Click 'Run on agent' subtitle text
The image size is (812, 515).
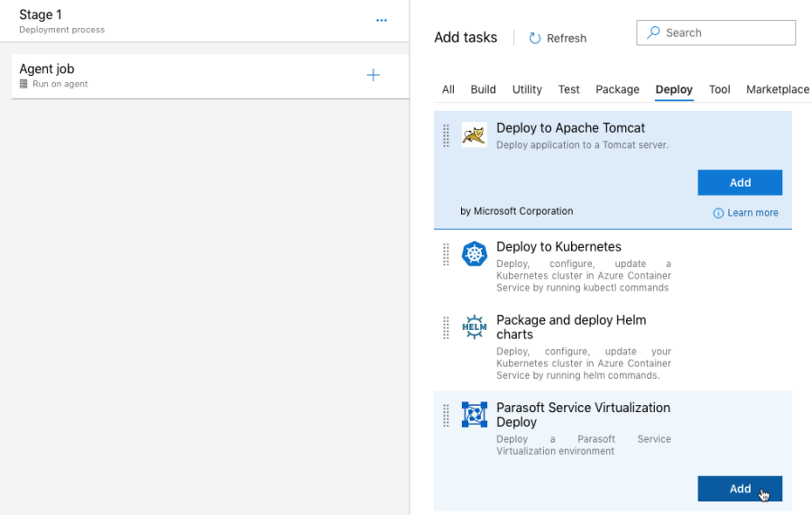pyautogui.click(x=60, y=84)
